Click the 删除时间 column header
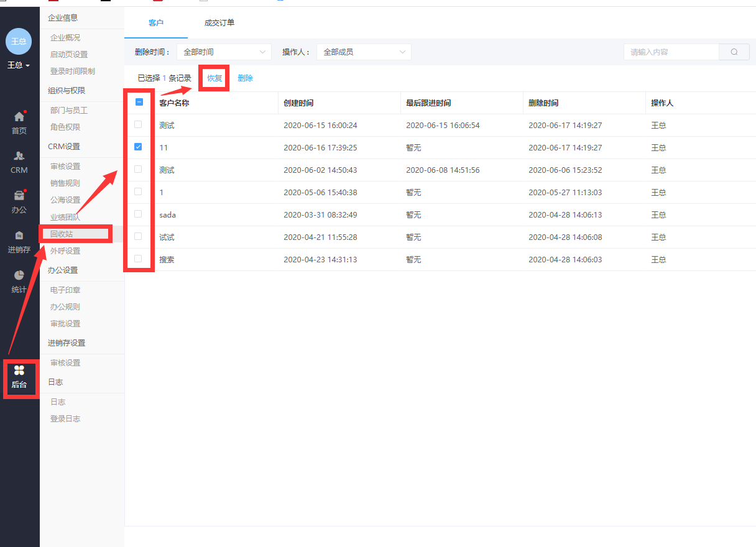This screenshot has height=547, width=756. pyautogui.click(x=543, y=103)
